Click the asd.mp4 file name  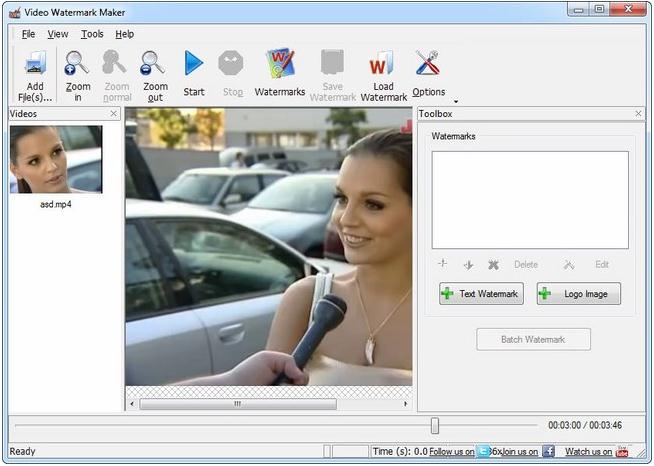pos(55,204)
